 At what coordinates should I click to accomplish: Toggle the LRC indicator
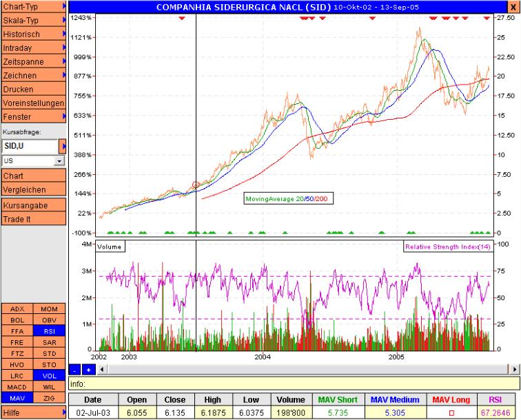point(17,376)
